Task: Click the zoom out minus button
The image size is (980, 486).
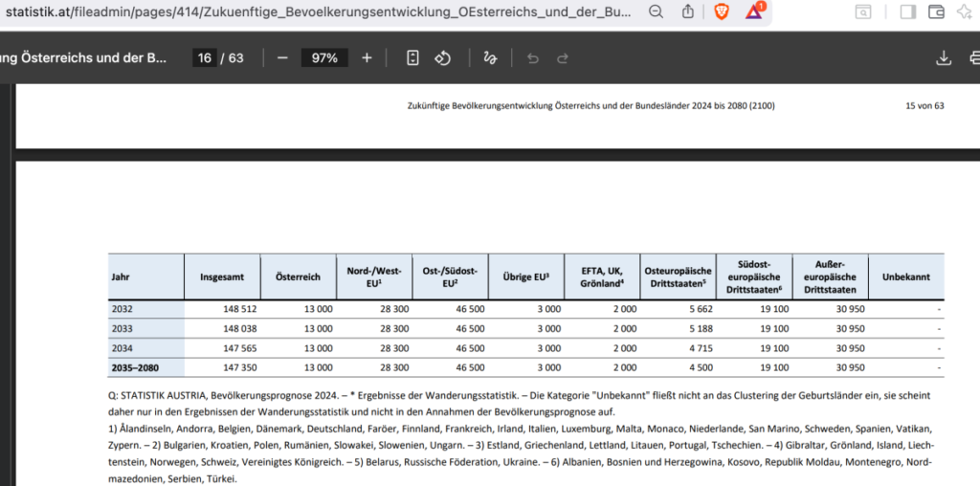Action: click(282, 57)
